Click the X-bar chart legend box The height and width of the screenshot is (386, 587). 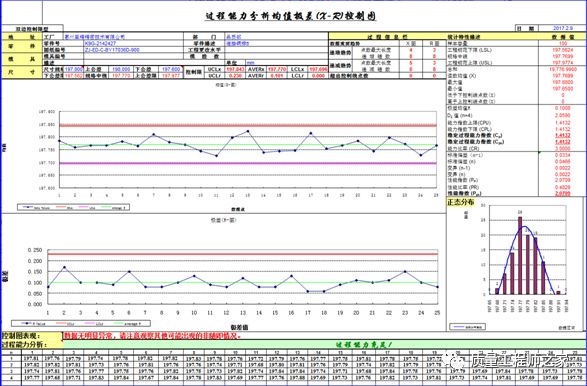tap(73, 207)
